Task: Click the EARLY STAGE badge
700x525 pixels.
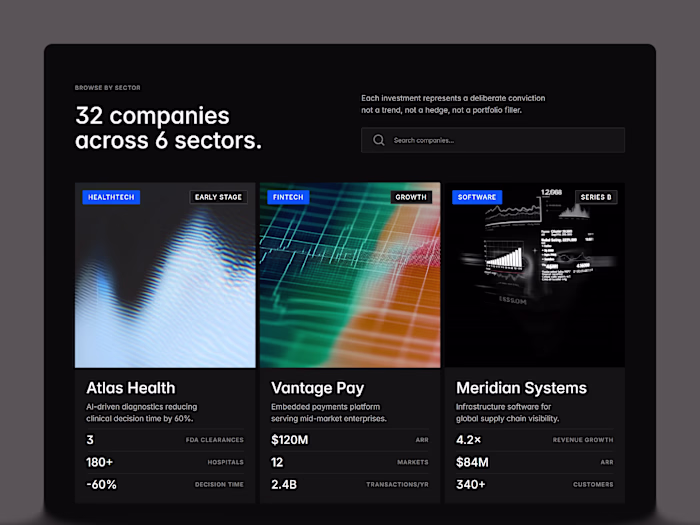Action: coord(218,197)
